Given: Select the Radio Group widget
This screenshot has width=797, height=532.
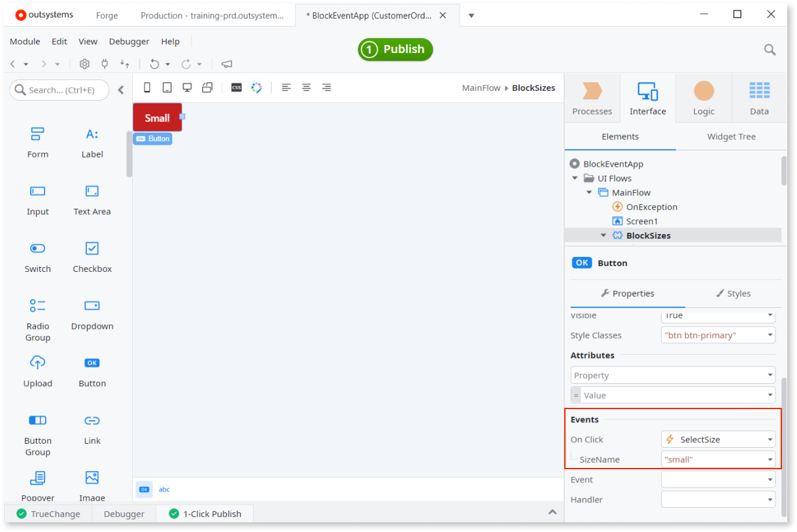Looking at the screenshot, I should point(37,320).
